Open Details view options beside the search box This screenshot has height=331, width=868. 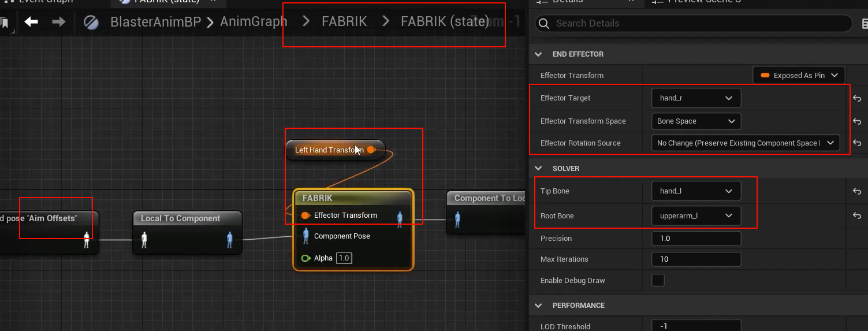coord(865,24)
